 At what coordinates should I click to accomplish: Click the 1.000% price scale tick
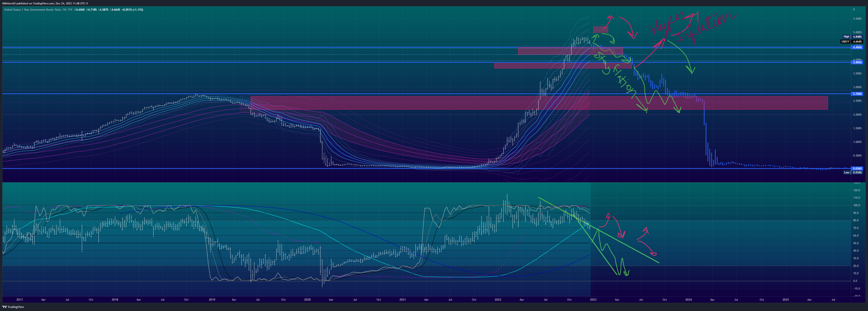pyautogui.click(x=857, y=142)
